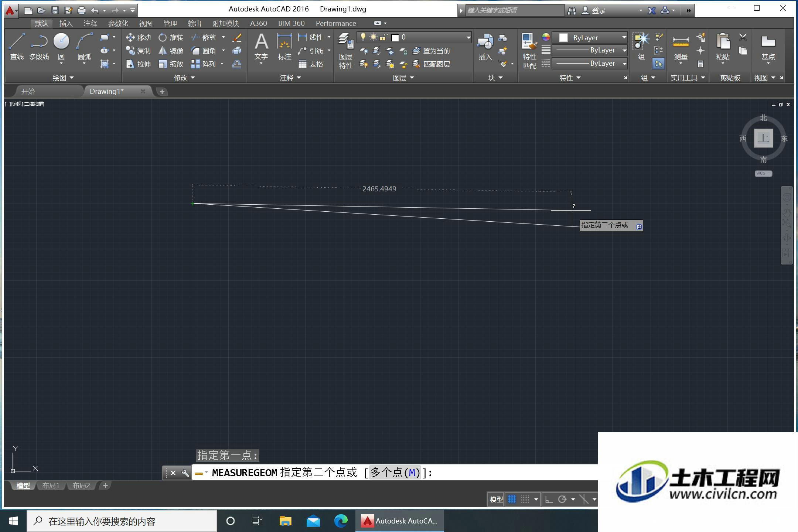Click 多个点(M) option in command line

click(395, 473)
